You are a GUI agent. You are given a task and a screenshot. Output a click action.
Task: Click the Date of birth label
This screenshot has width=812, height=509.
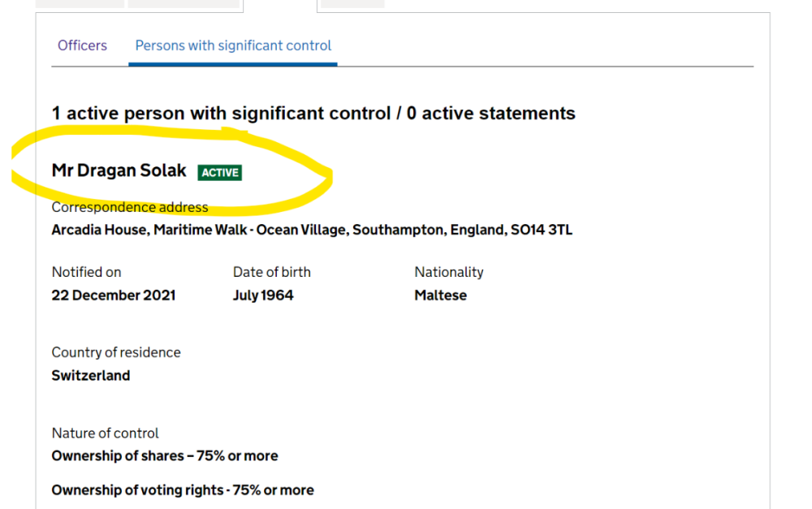tap(271, 272)
